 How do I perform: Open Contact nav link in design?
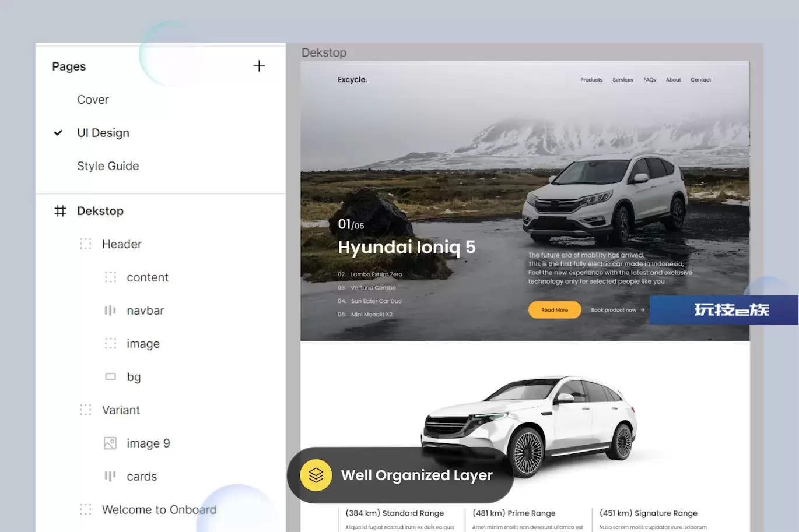[701, 80]
